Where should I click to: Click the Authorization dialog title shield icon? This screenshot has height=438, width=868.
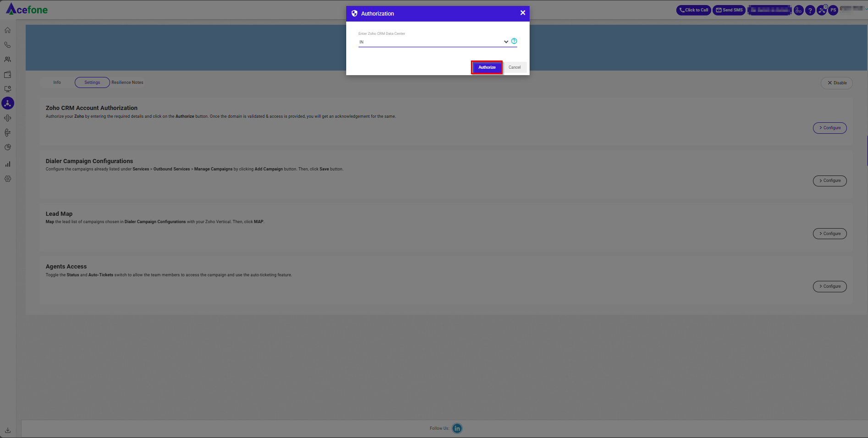point(354,13)
